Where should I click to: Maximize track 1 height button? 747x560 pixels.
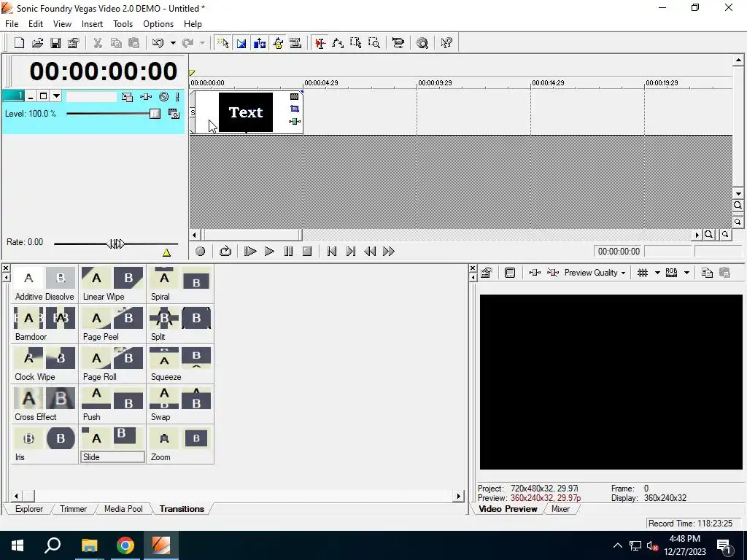(43, 96)
